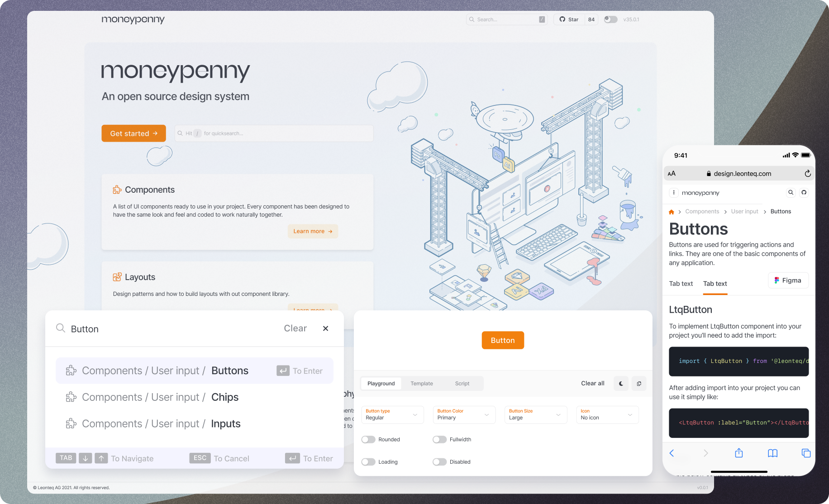The image size is (829, 504).
Task: Copy the playground code using copy icon
Action: pyautogui.click(x=639, y=383)
